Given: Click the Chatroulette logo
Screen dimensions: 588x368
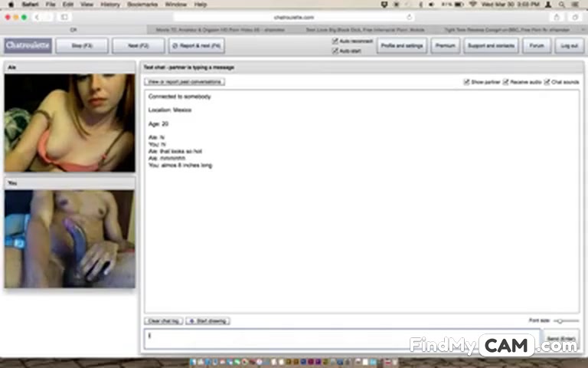Looking at the screenshot, I should [x=28, y=46].
